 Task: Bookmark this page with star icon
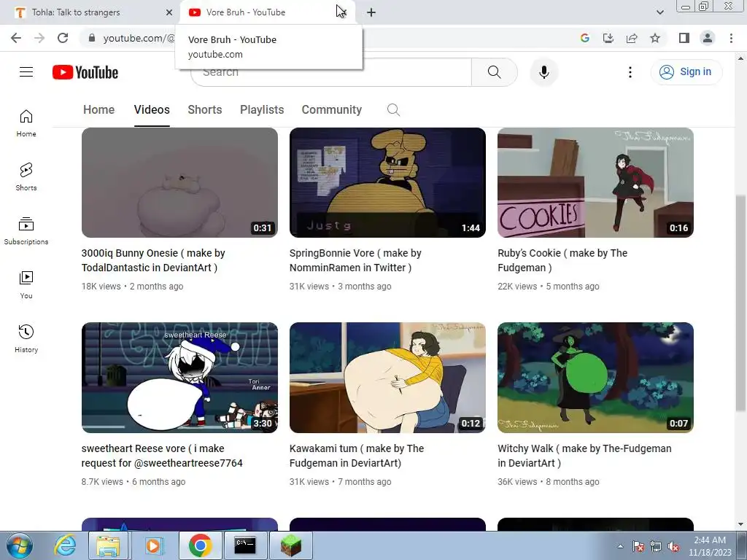(655, 38)
